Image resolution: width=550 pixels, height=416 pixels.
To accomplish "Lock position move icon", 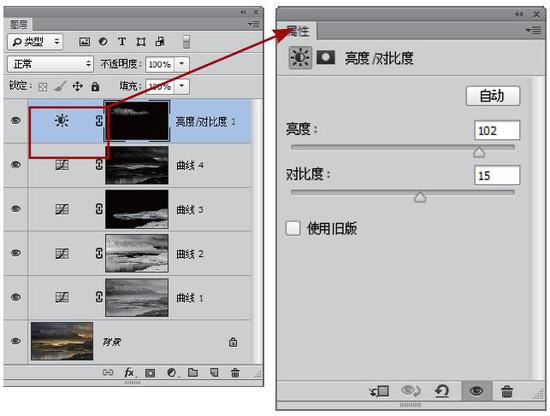I will 78,86.
